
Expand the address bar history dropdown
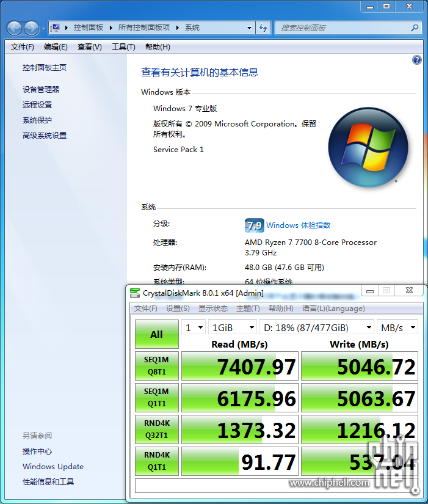click(x=249, y=28)
